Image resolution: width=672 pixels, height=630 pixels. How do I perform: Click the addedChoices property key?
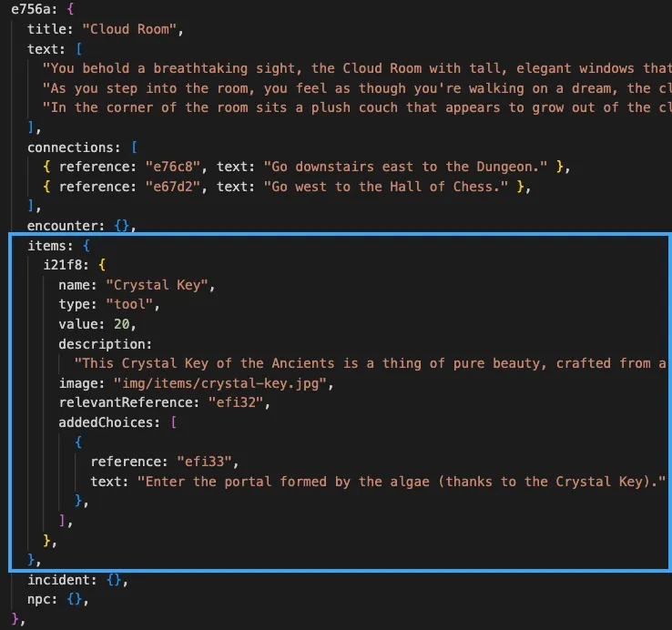pos(109,422)
